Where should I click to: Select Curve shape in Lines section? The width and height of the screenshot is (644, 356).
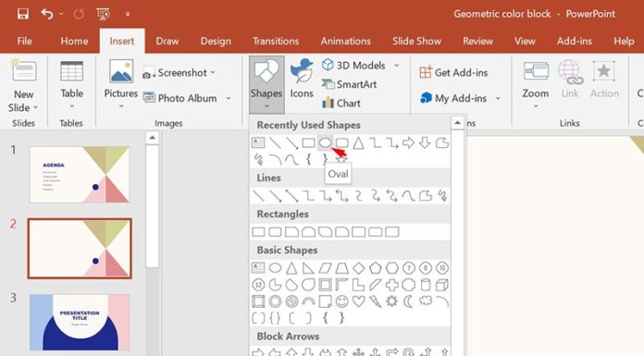[408, 196]
